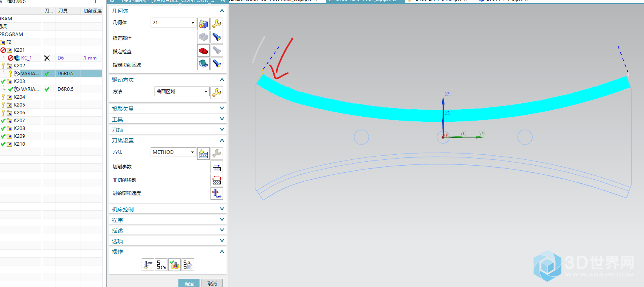Image resolution: width=644 pixels, height=287 pixels.
Task: Open 切削参数 cutting parameters icon
Action: (x=217, y=167)
